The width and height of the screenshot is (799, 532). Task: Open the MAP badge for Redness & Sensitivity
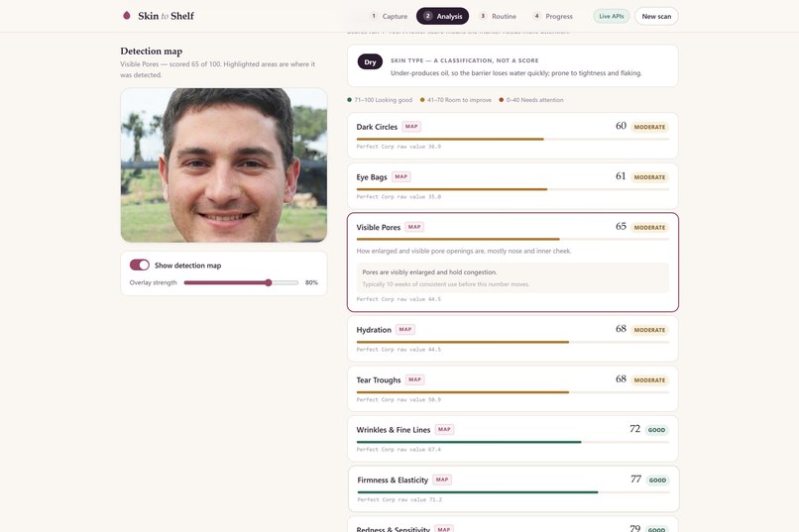pos(444,529)
